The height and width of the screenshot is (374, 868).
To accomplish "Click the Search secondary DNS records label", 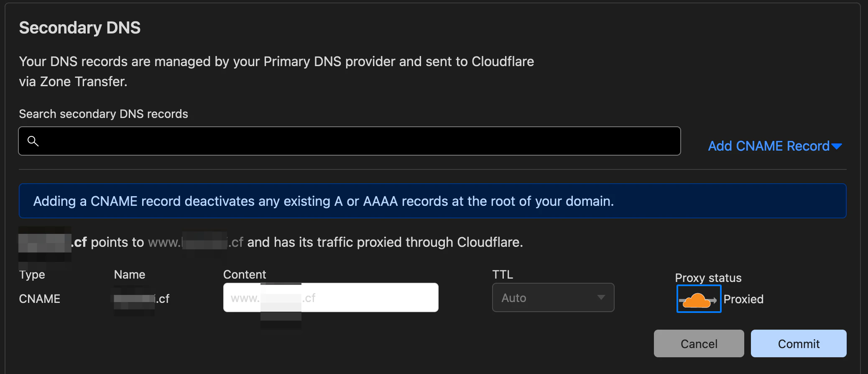I will coord(103,114).
